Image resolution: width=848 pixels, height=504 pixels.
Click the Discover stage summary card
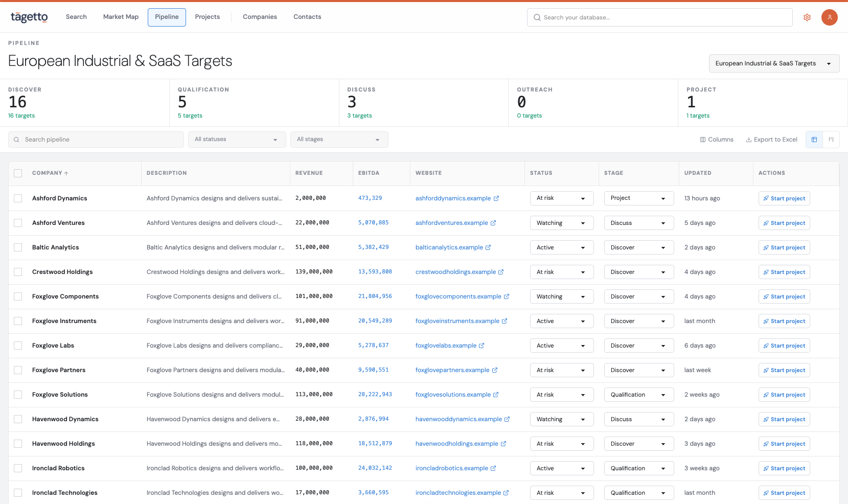pos(85,103)
